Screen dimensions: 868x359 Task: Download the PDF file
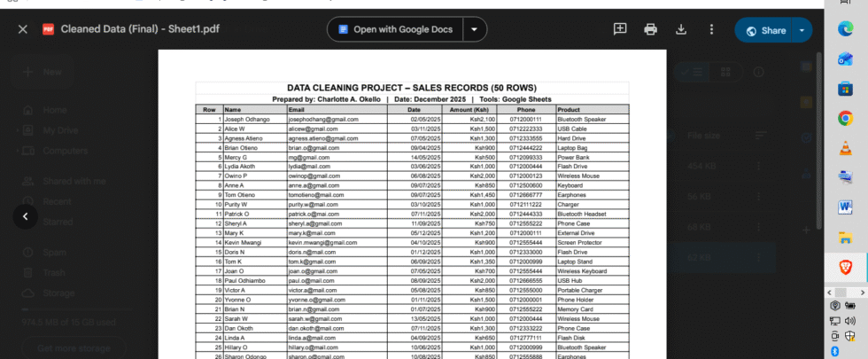tap(681, 29)
